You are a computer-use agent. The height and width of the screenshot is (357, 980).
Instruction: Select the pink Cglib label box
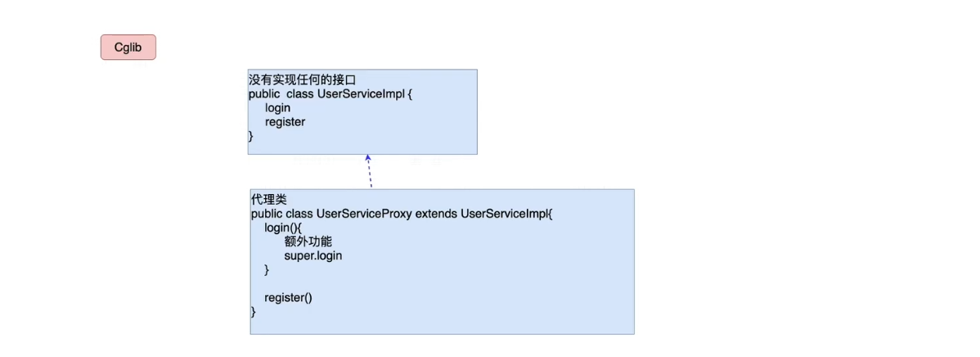click(x=128, y=47)
